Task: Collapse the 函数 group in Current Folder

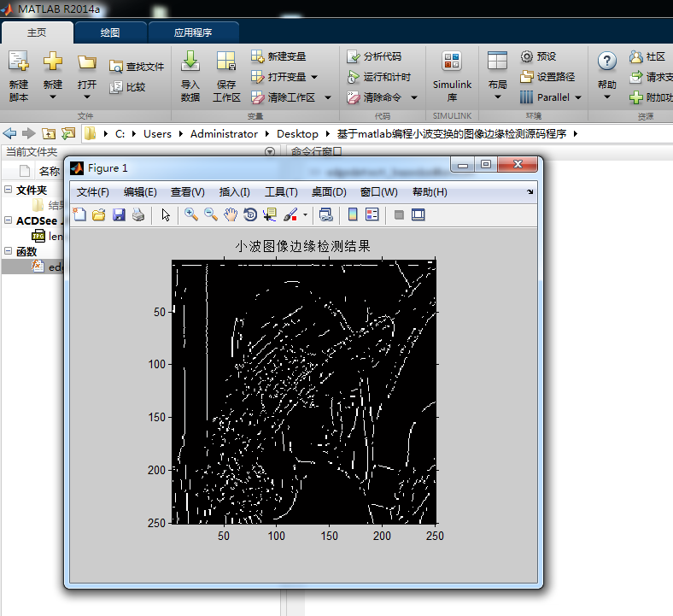Action: pyautogui.click(x=9, y=251)
